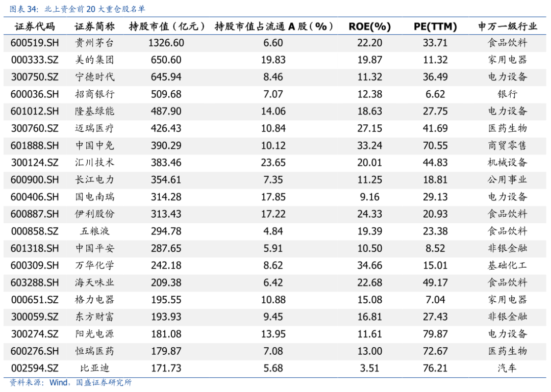Select stock code 000651.SZ
This screenshot has height=392, width=551.
click(35, 300)
